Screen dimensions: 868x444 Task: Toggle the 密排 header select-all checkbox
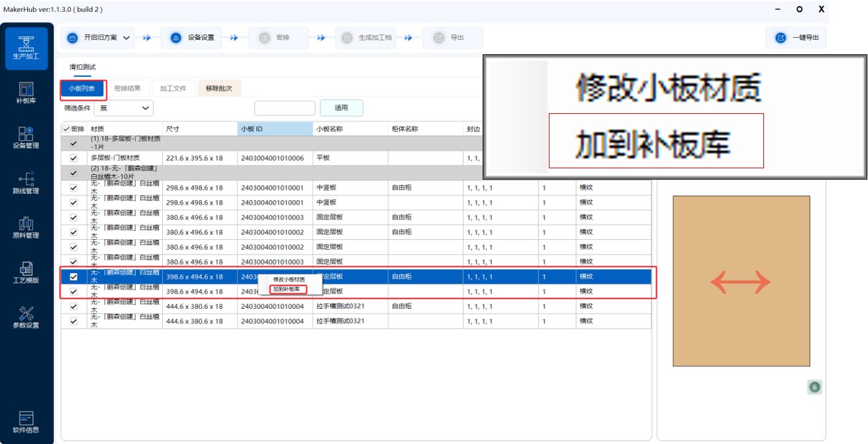tap(66, 129)
